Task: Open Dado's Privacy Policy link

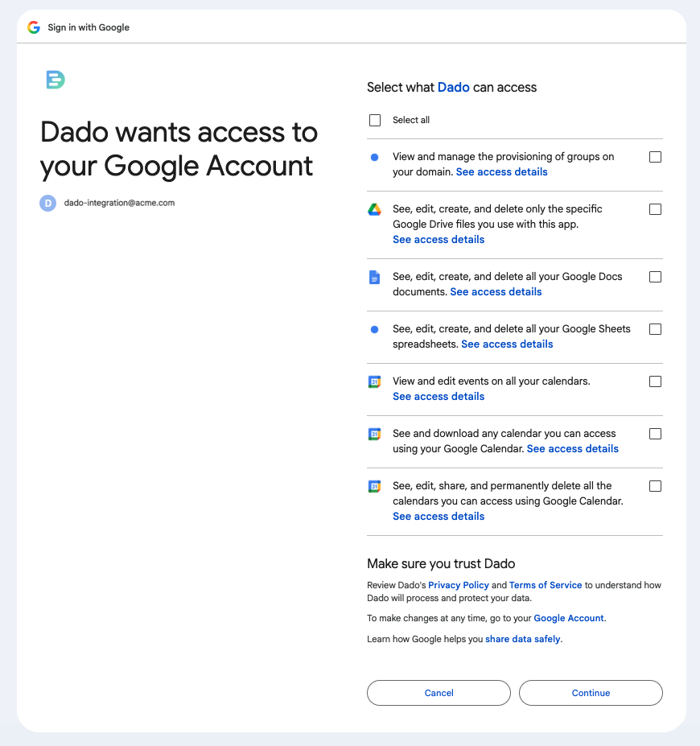Action: click(459, 585)
